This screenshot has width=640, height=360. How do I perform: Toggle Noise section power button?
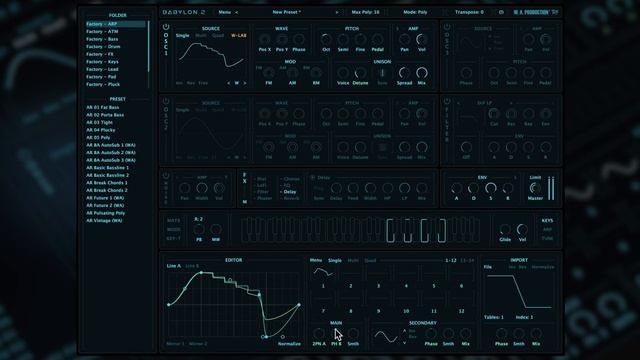(166, 176)
